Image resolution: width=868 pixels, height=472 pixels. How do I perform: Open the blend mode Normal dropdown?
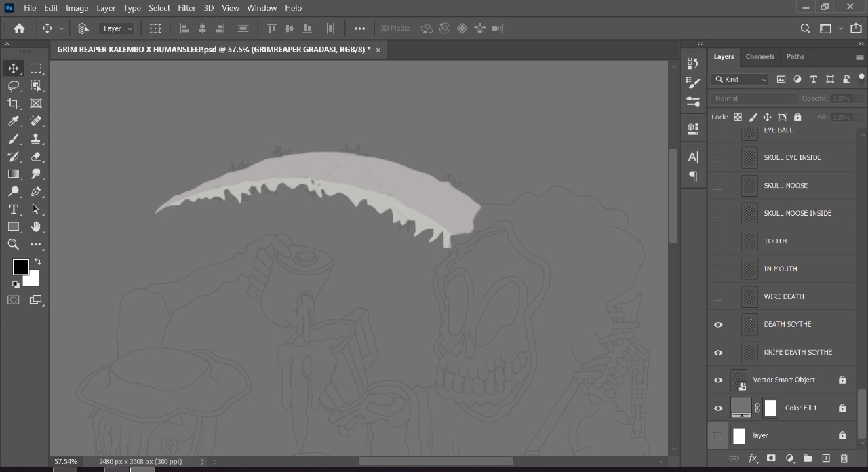click(753, 98)
